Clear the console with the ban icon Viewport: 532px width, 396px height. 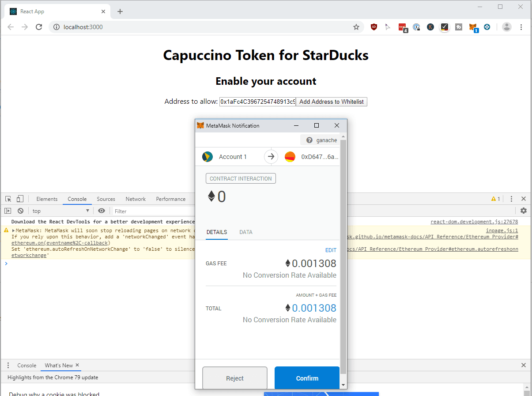pos(20,211)
